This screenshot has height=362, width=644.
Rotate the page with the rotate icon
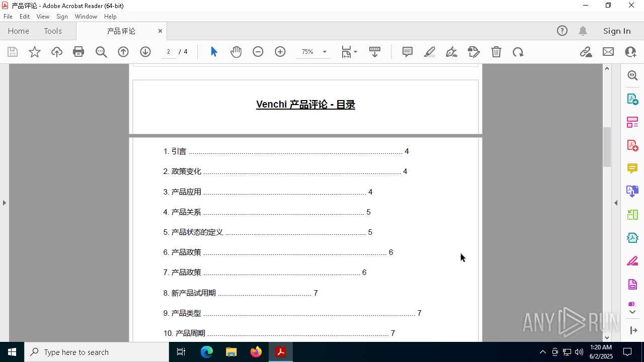click(x=518, y=52)
